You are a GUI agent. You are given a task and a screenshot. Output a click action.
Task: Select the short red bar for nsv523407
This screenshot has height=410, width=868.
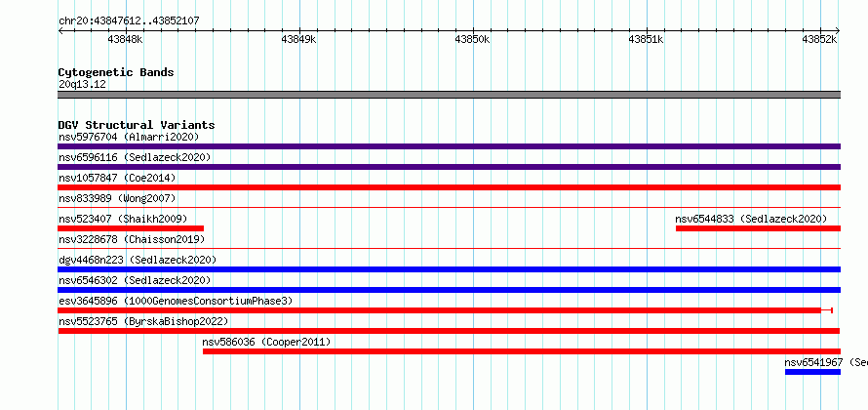pos(131,228)
